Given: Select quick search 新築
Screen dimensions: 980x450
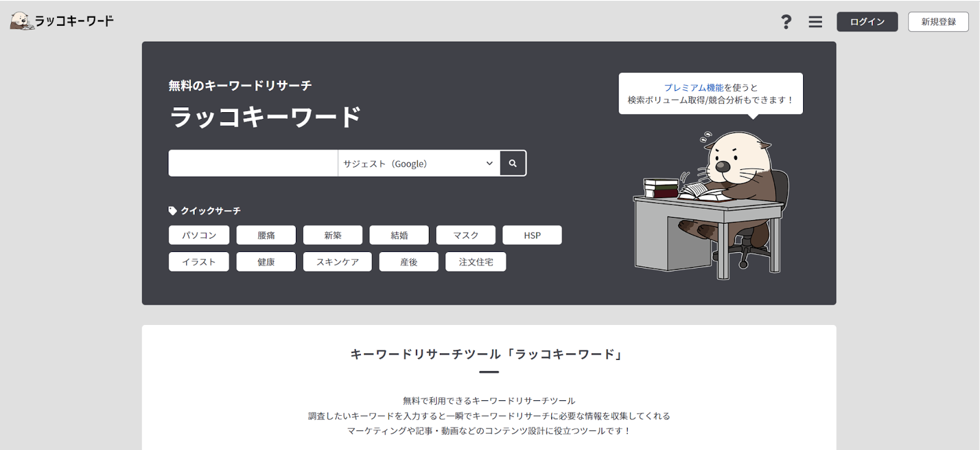Looking at the screenshot, I should (333, 235).
